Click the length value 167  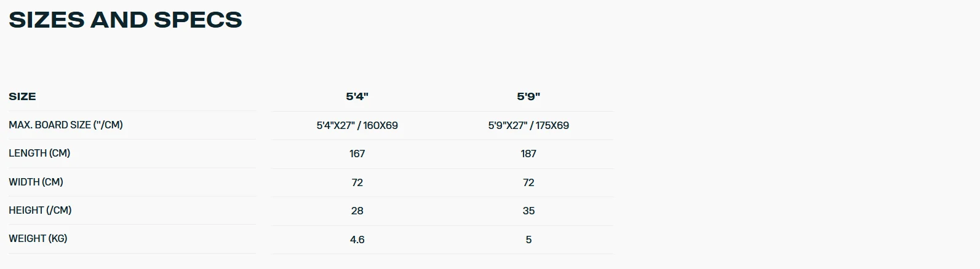point(357,154)
